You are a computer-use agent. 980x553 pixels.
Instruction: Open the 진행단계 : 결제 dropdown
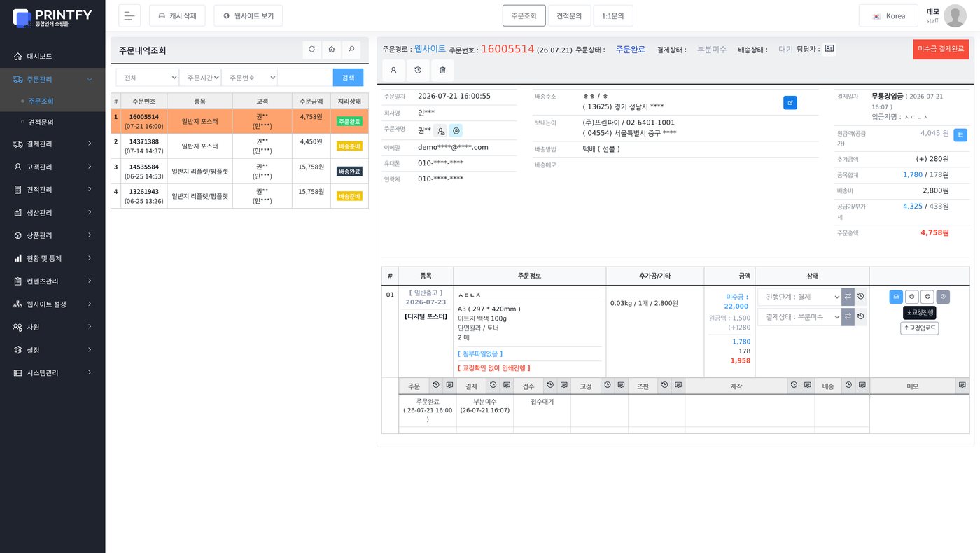[799, 297]
